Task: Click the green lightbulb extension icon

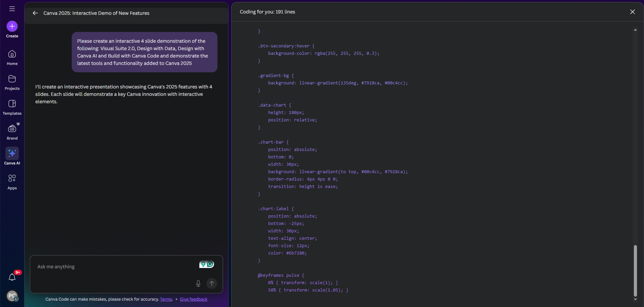Action: coord(203,264)
